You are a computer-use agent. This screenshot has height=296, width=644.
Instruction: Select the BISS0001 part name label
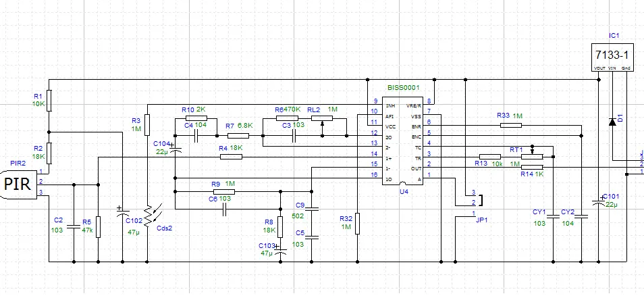[x=403, y=88]
